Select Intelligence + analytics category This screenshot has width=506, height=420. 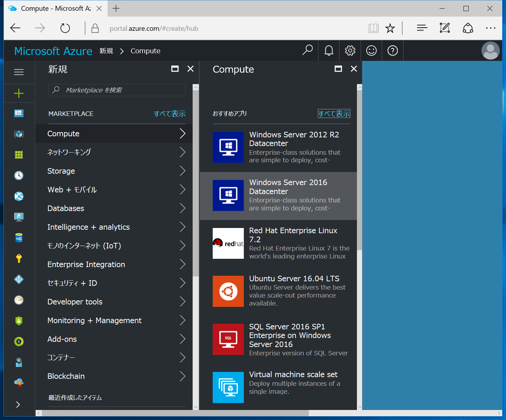pos(114,227)
